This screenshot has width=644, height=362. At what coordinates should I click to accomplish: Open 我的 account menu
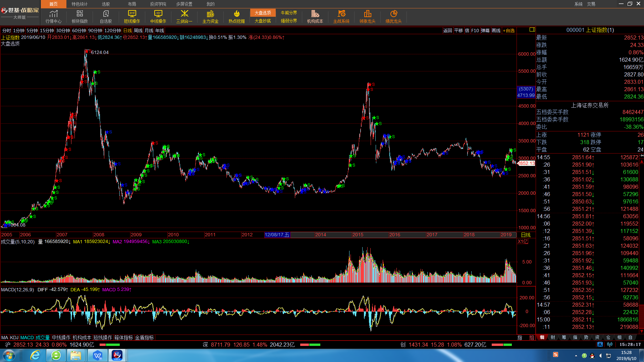(x=210, y=4)
